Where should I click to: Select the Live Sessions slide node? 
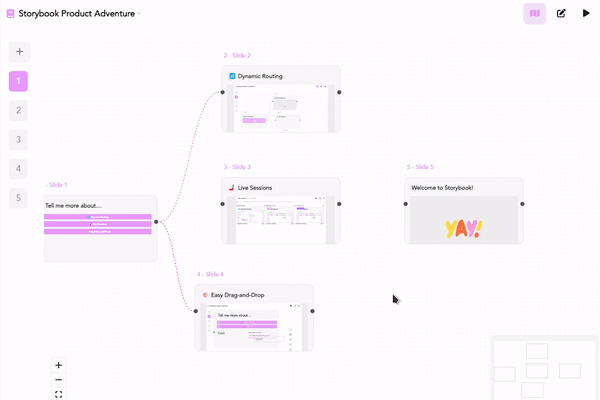(x=281, y=211)
